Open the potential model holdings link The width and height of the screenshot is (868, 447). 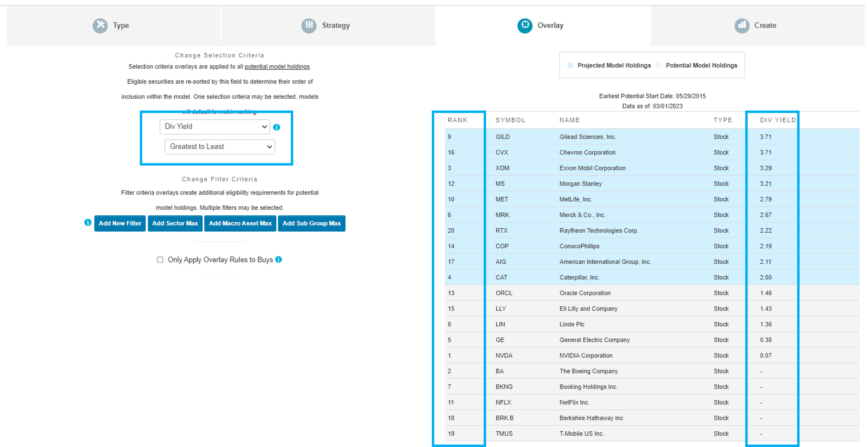click(x=277, y=66)
